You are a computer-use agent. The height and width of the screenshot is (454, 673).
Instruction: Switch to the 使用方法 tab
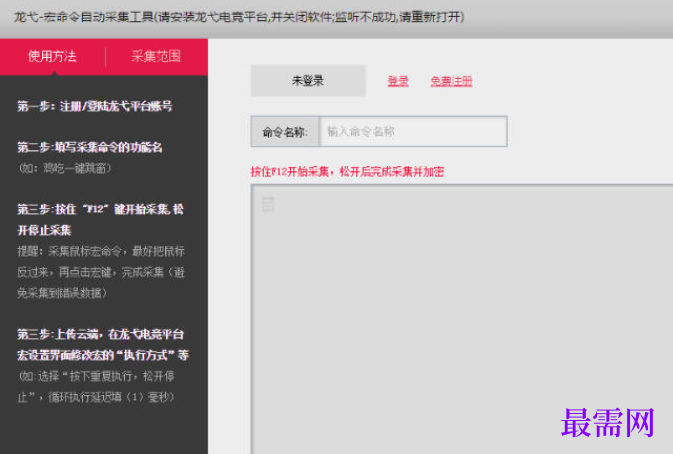coord(52,56)
